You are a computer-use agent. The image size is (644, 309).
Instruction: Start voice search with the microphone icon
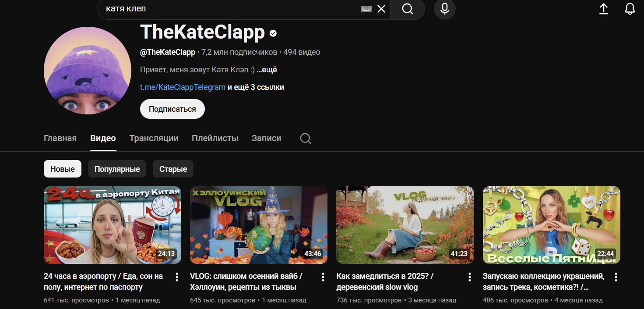(445, 9)
